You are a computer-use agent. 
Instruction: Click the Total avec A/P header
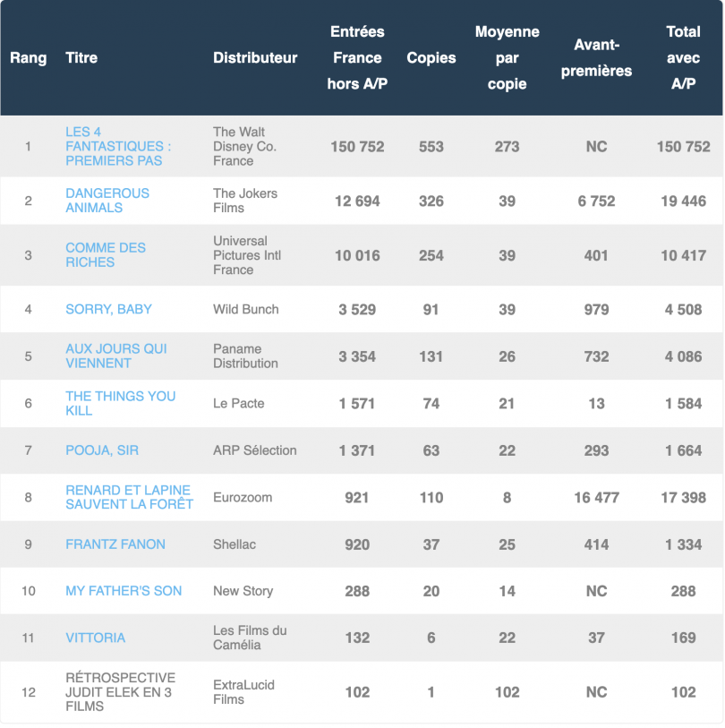coord(683,58)
